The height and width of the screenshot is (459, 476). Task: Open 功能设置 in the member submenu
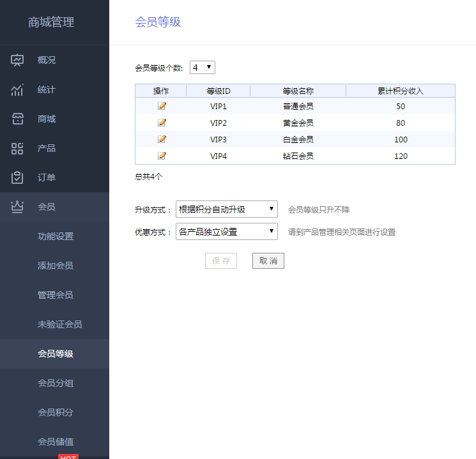click(56, 236)
